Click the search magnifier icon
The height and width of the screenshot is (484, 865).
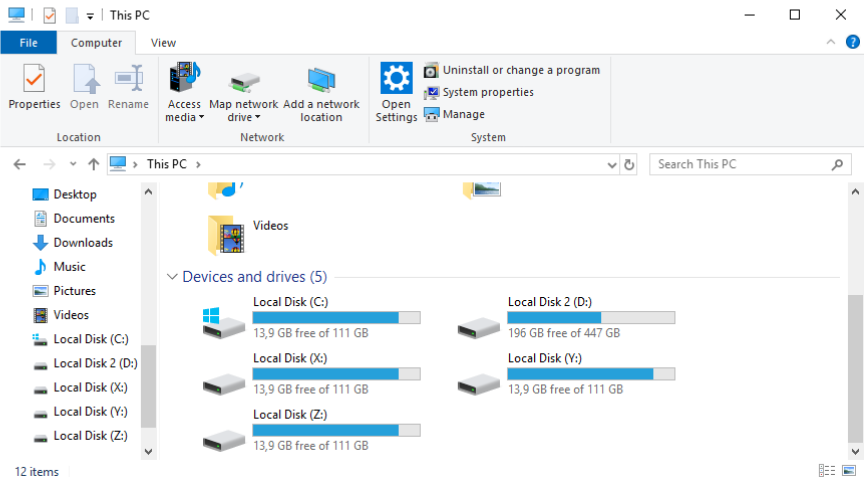[837, 164]
